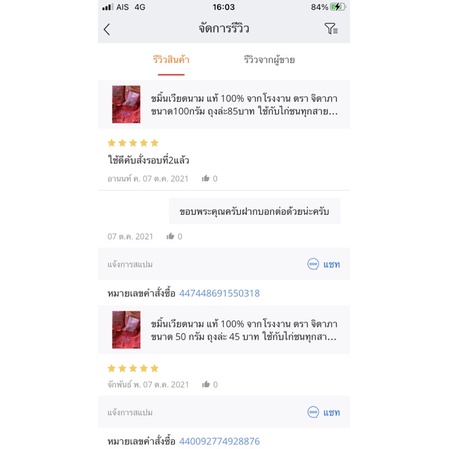The height and width of the screenshot is (449, 449).
Task: Switch to รีวิวสินค้า tab
Action: [x=171, y=60]
